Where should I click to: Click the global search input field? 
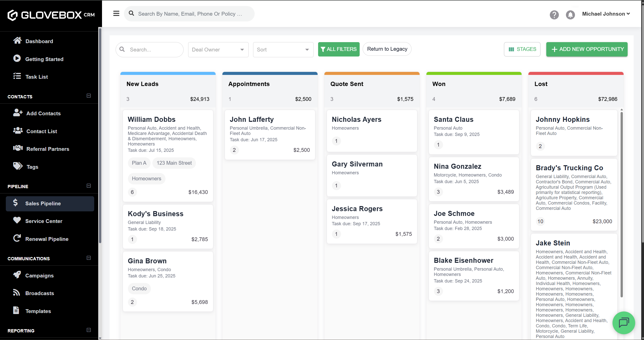tap(189, 14)
